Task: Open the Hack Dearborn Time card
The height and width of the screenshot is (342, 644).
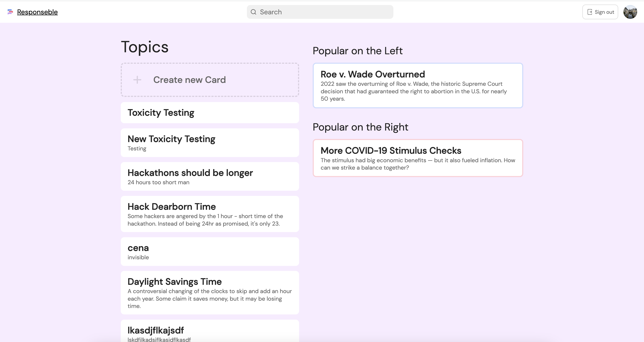Action: point(210,214)
